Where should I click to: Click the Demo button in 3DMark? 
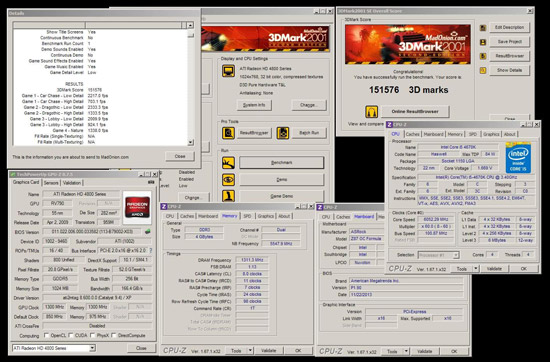click(x=282, y=180)
